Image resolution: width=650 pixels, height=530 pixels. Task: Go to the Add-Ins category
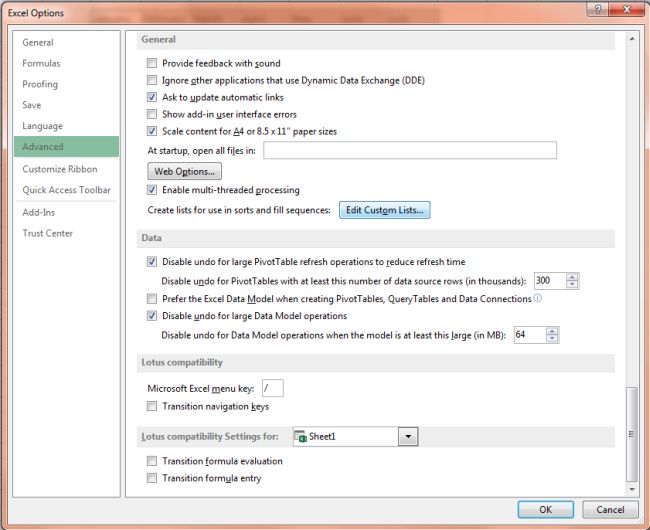point(66,212)
